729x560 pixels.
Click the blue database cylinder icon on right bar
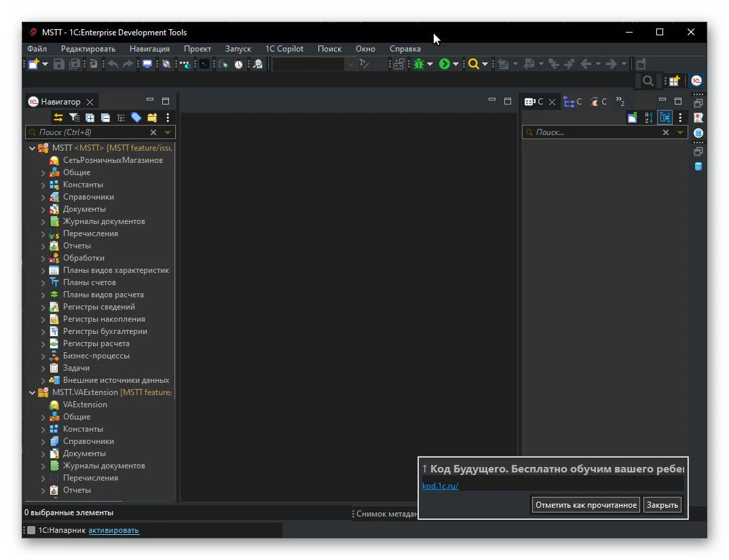point(698,166)
